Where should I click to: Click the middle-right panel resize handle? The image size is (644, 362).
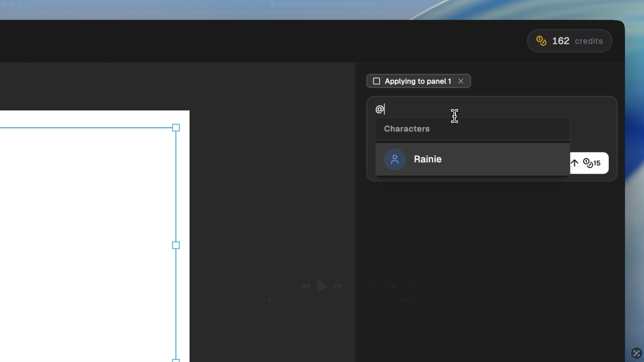[x=176, y=245]
